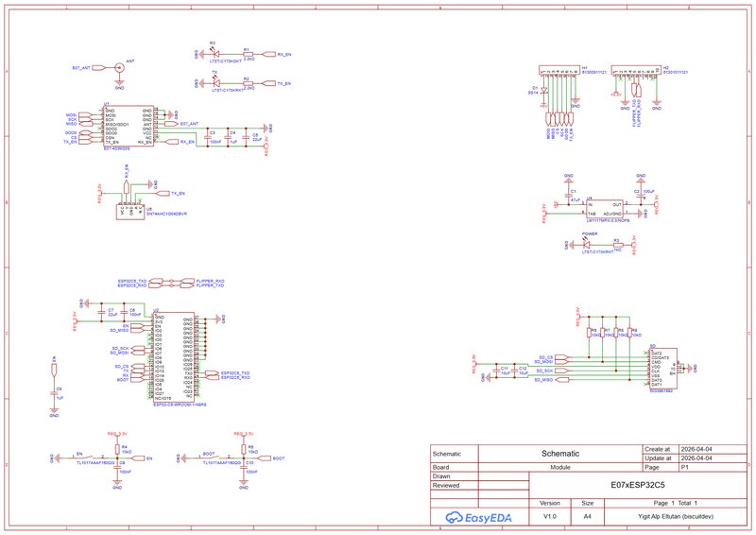Viewport: 756px width, 535px height.
Task: Select the D1 SS14 diode symbol
Action: coord(544,90)
